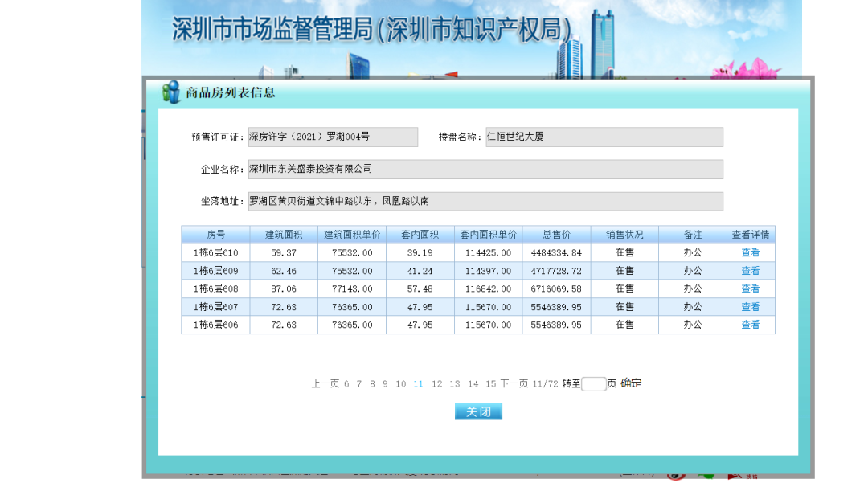Click total price 4717728.72
Screen dimensions: 868x487
pos(556,271)
